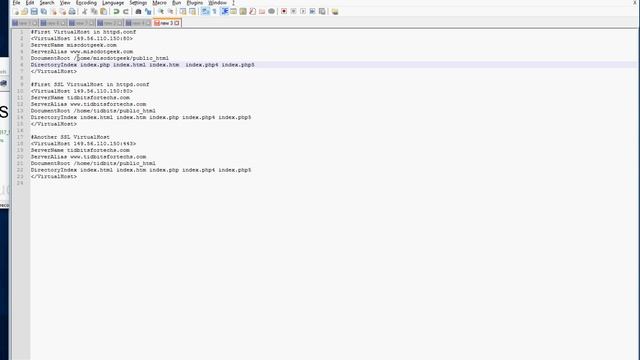The width and height of the screenshot is (640, 360).
Task: Save the current recorded macro icon
Action: pyautogui.click(x=322, y=11)
